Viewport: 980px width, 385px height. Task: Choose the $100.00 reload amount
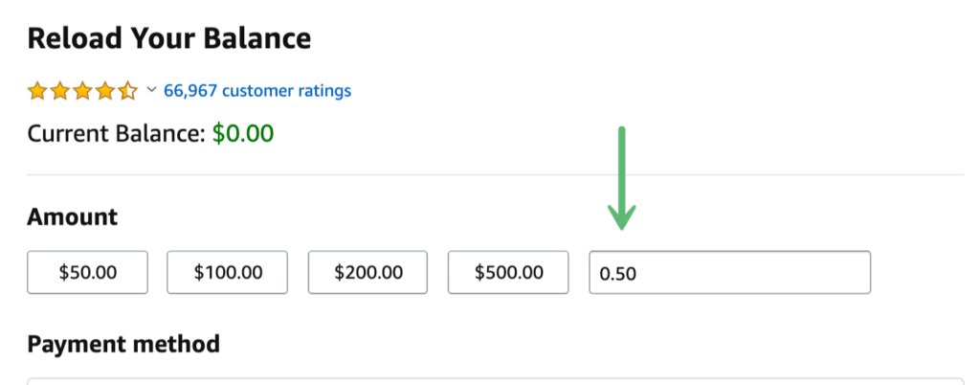228,273
